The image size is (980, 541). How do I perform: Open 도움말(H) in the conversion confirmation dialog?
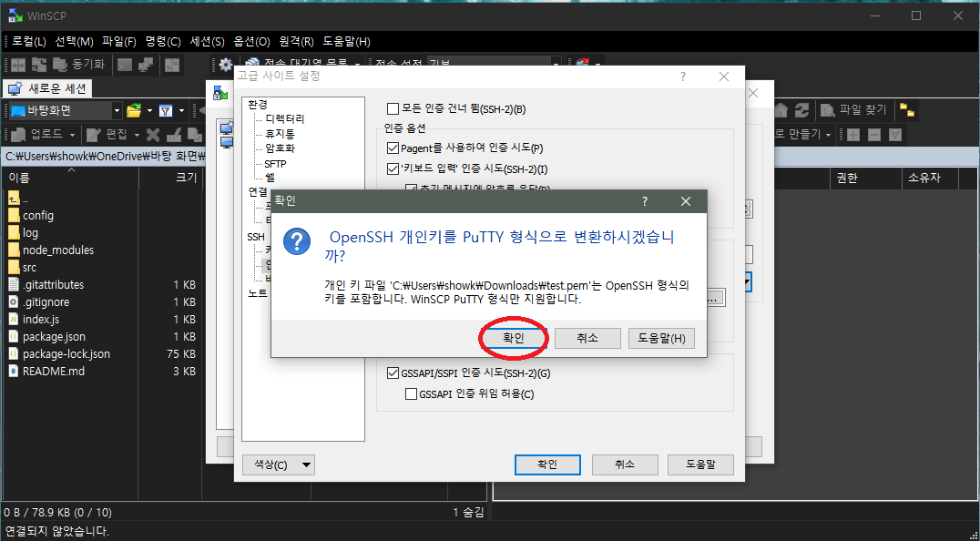(x=661, y=338)
